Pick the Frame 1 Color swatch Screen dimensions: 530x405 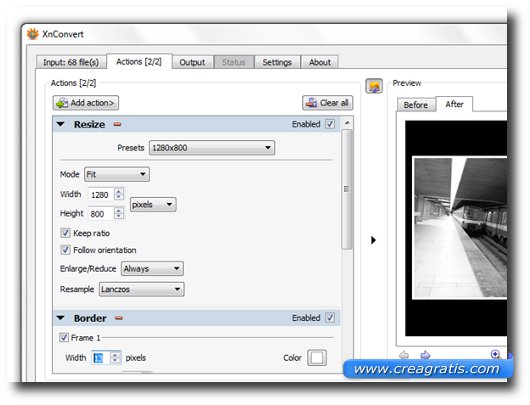click(x=317, y=358)
